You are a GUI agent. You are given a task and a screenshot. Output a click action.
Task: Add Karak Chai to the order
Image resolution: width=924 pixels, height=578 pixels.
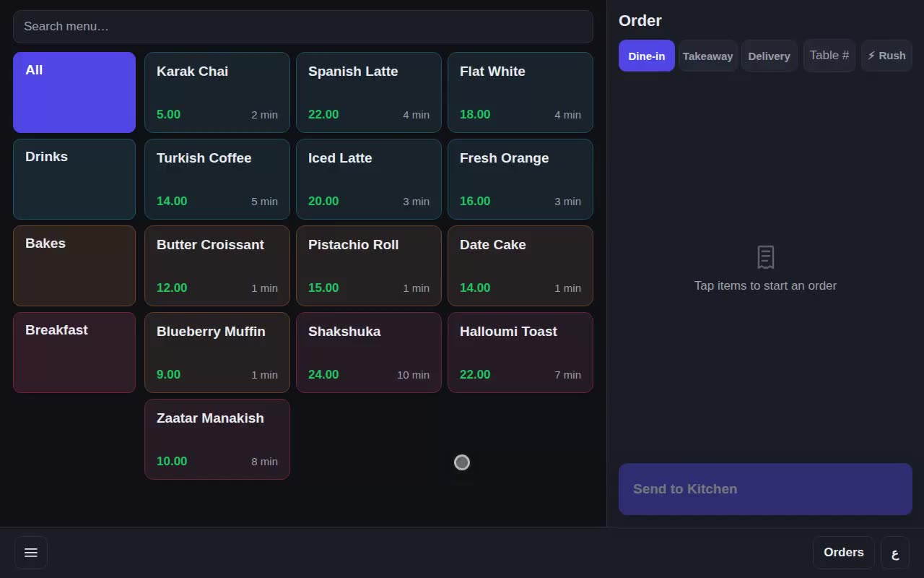pos(217,92)
